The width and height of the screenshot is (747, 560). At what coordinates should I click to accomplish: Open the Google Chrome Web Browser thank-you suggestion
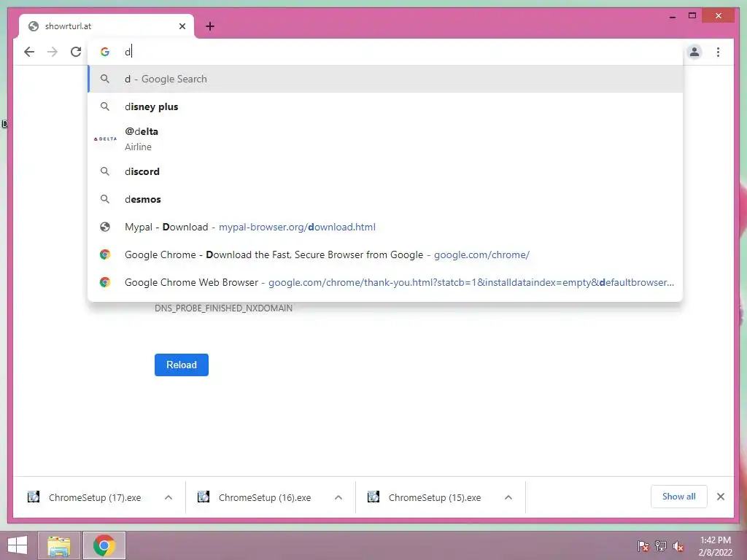click(385, 282)
